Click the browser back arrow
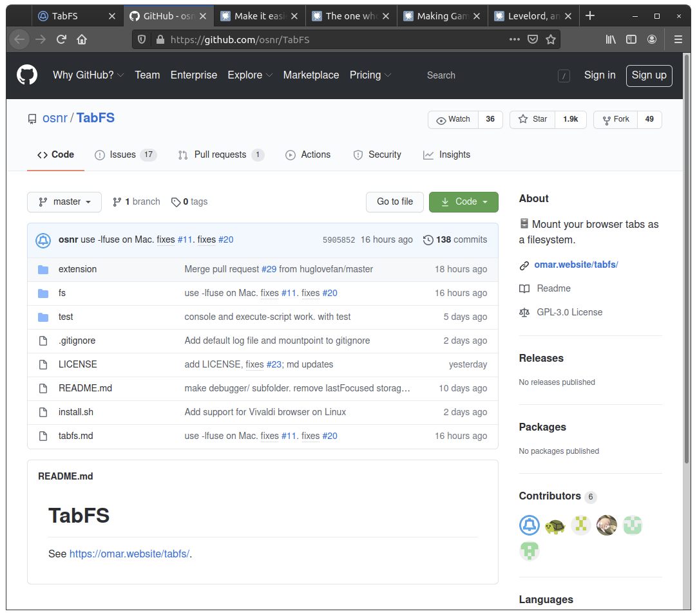The width and height of the screenshot is (697, 616). tap(19, 39)
